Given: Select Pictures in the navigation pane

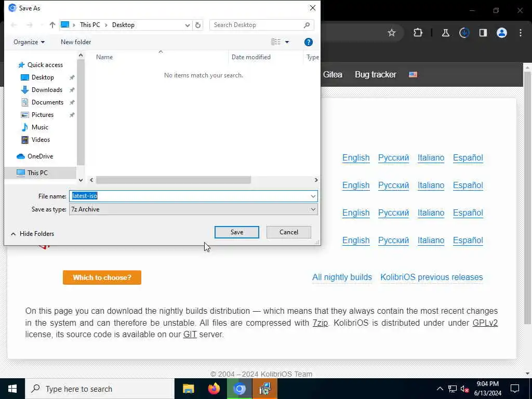Looking at the screenshot, I should point(43,115).
